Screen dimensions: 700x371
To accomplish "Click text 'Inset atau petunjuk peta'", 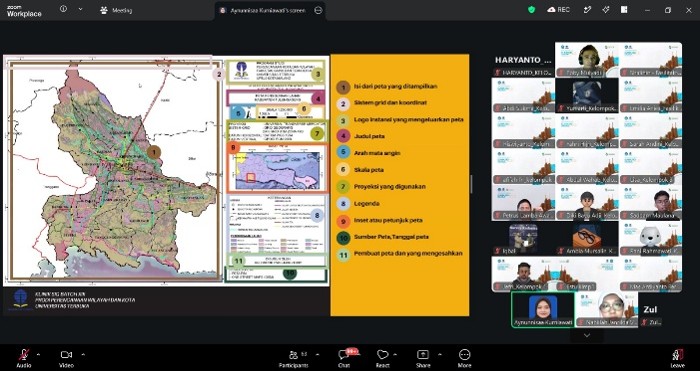I will (388, 220).
